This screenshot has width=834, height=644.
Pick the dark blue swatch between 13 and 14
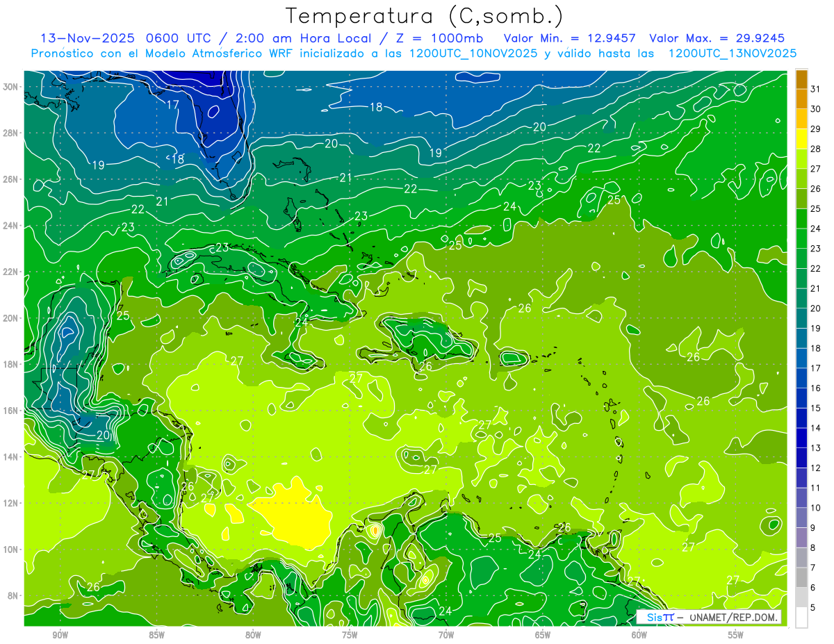pos(802,438)
